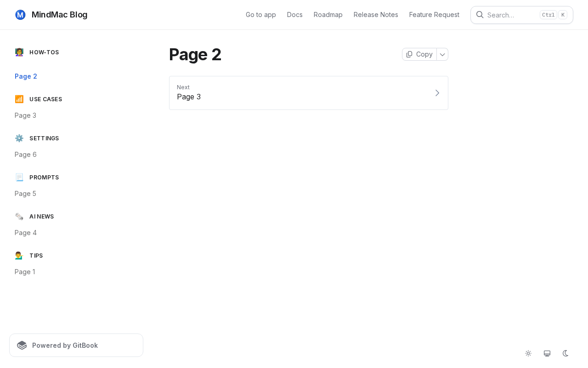Image resolution: width=588 pixels, height=368 pixels.
Task: Click the Copy page button
Action: point(419,54)
